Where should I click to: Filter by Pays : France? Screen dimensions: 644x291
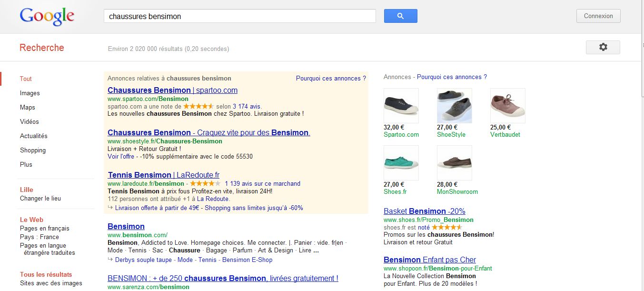pyautogui.click(x=40, y=237)
